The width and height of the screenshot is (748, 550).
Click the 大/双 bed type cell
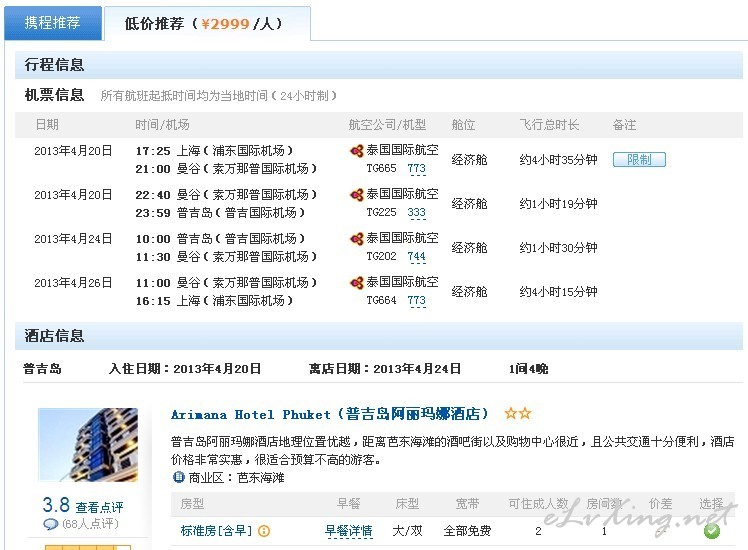click(x=407, y=531)
